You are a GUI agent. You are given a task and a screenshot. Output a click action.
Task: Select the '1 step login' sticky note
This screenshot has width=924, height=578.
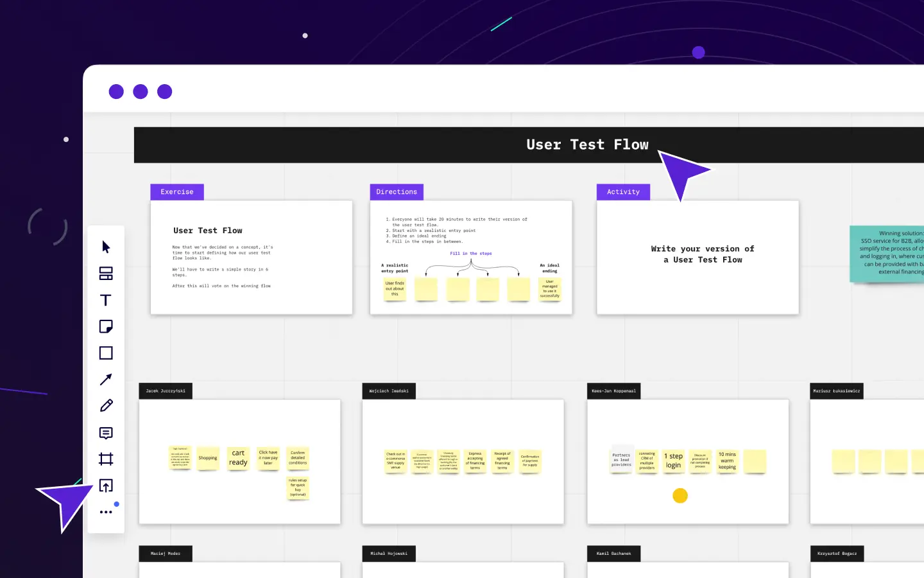coord(673,460)
